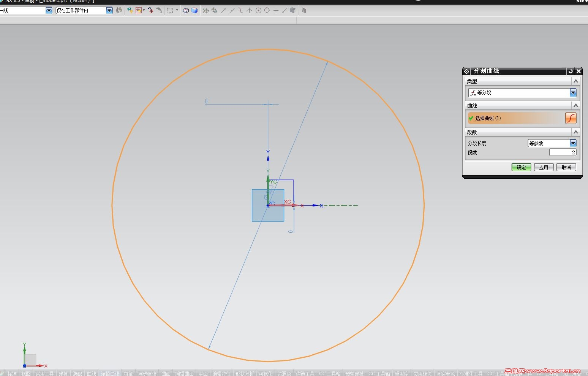The height and width of the screenshot is (376, 588).
Task: Click the 段数 value input field
Action: click(x=563, y=152)
